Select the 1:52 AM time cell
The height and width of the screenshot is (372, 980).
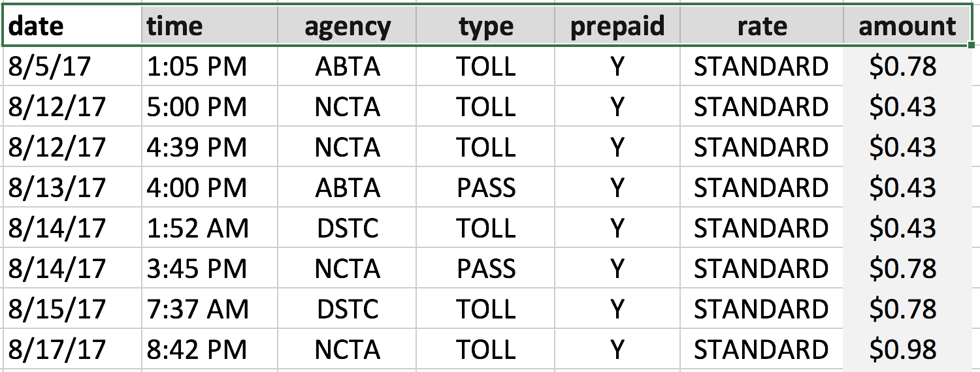tap(210, 228)
